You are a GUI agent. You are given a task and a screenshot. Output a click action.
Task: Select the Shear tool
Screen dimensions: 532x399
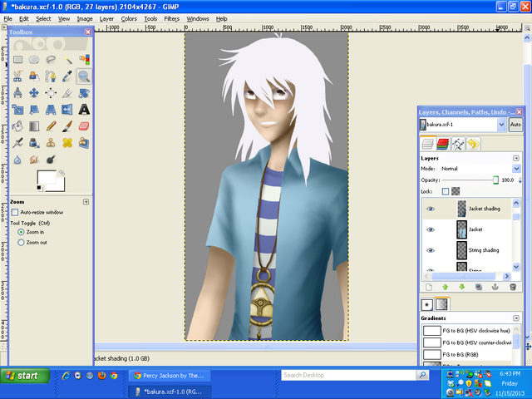click(x=34, y=110)
